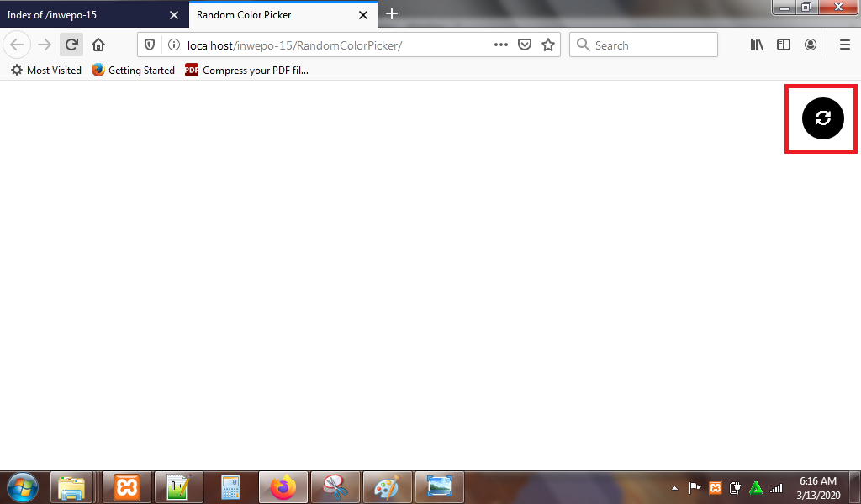This screenshot has width=861, height=504.
Task: Restore down the Firefox window
Action: [x=806, y=8]
